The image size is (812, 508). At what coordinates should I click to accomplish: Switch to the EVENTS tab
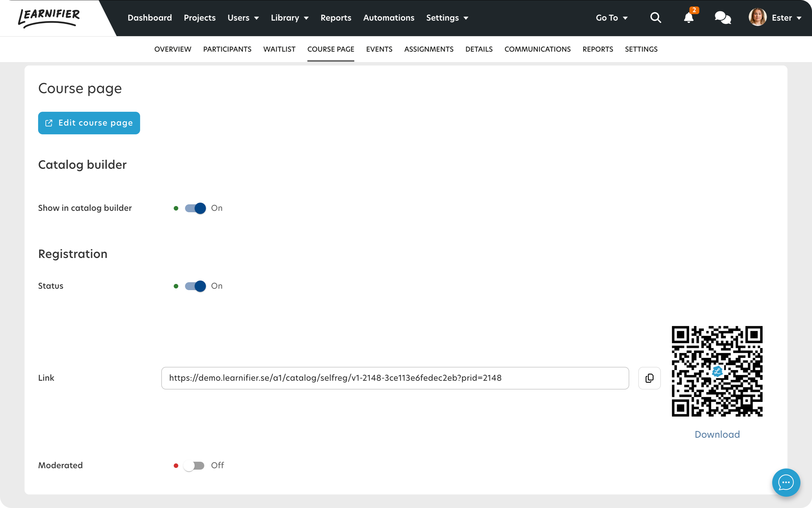[x=379, y=49]
